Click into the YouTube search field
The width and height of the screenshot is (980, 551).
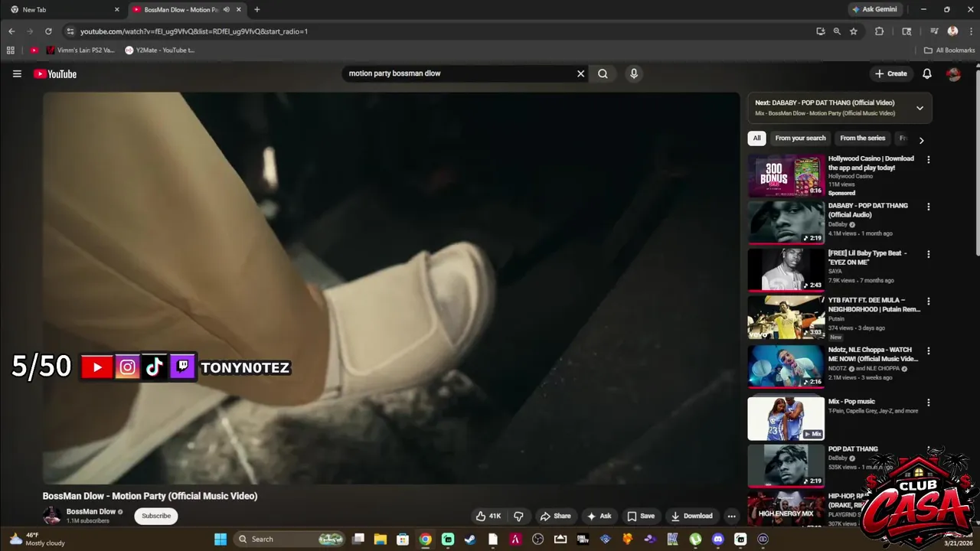click(x=459, y=73)
